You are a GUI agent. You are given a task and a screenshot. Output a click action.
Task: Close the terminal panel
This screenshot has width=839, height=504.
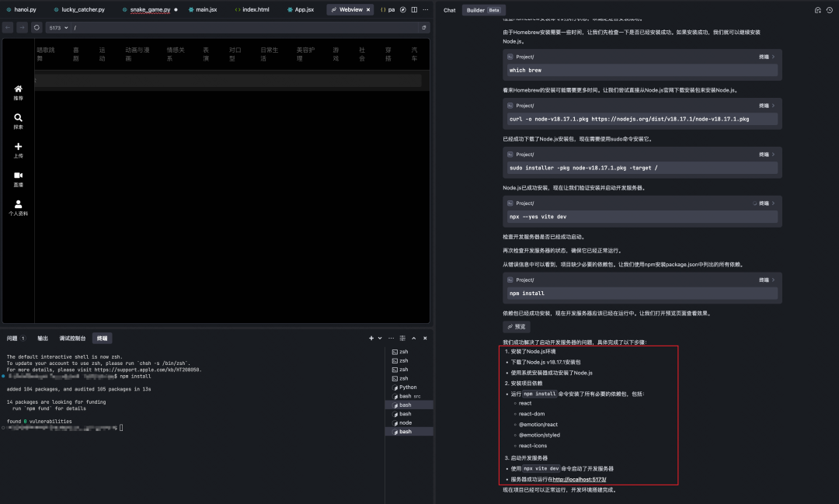[426, 338]
